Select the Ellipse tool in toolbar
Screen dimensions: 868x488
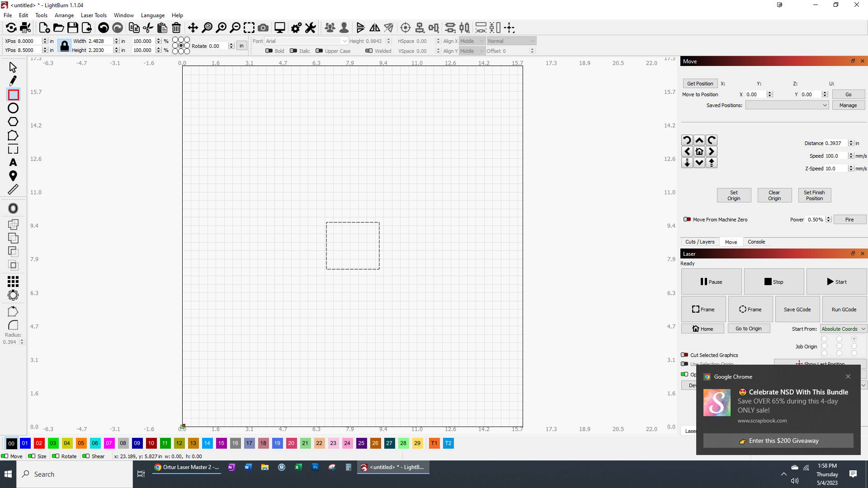13,108
